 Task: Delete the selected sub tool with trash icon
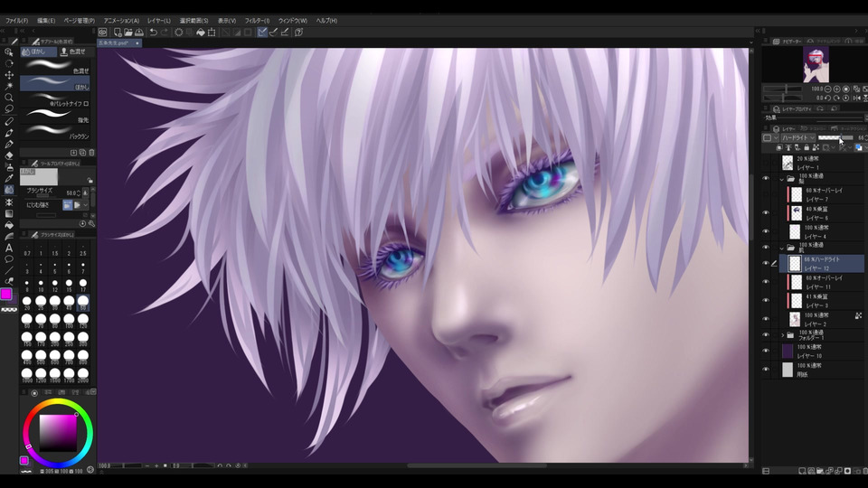(92, 152)
